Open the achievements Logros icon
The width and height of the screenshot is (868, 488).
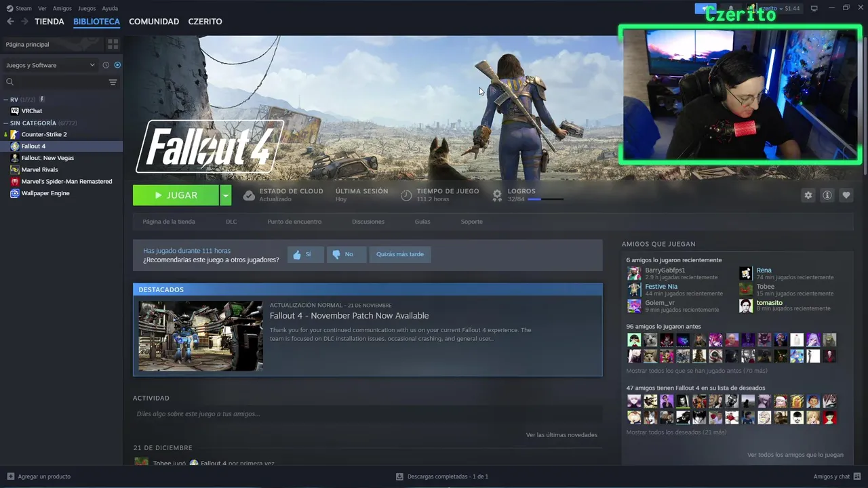pos(497,195)
